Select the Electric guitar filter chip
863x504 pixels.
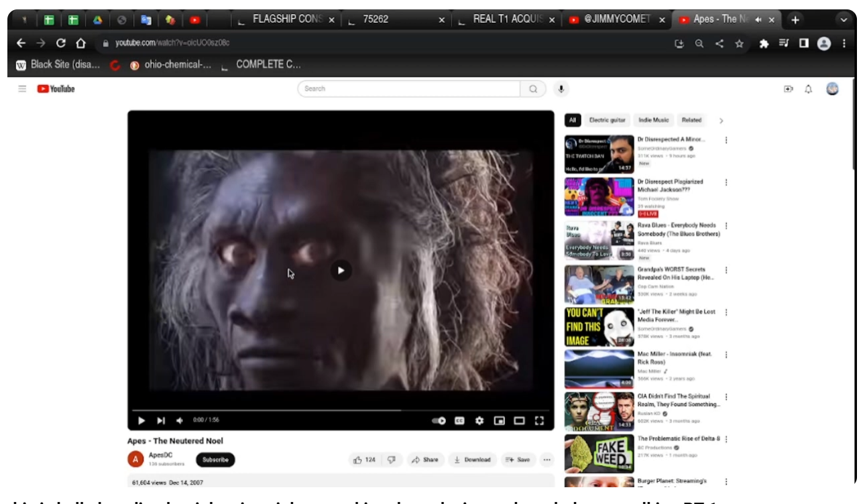[607, 121]
